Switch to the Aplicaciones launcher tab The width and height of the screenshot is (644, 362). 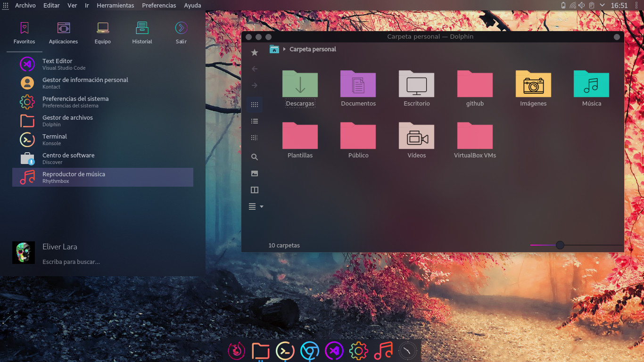click(63, 33)
